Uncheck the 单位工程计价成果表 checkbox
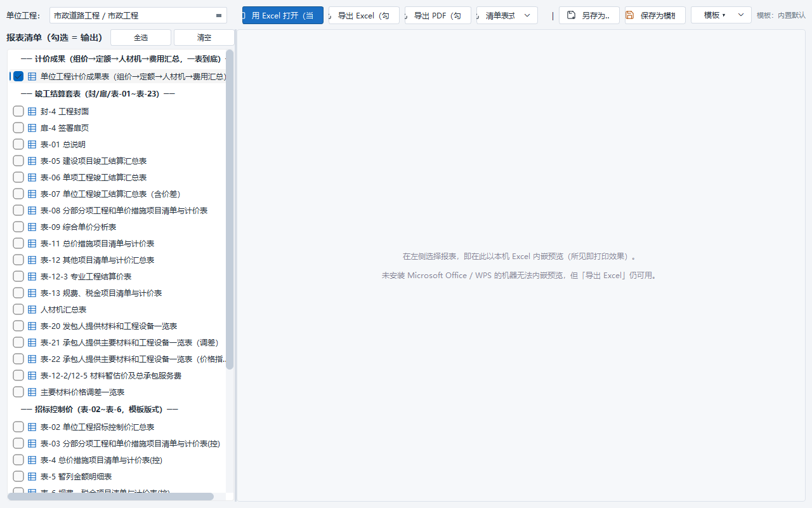The image size is (812, 508). [x=18, y=76]
